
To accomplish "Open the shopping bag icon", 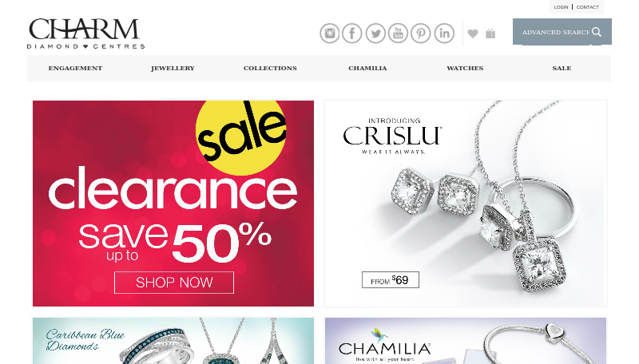I will pos(490,34).
